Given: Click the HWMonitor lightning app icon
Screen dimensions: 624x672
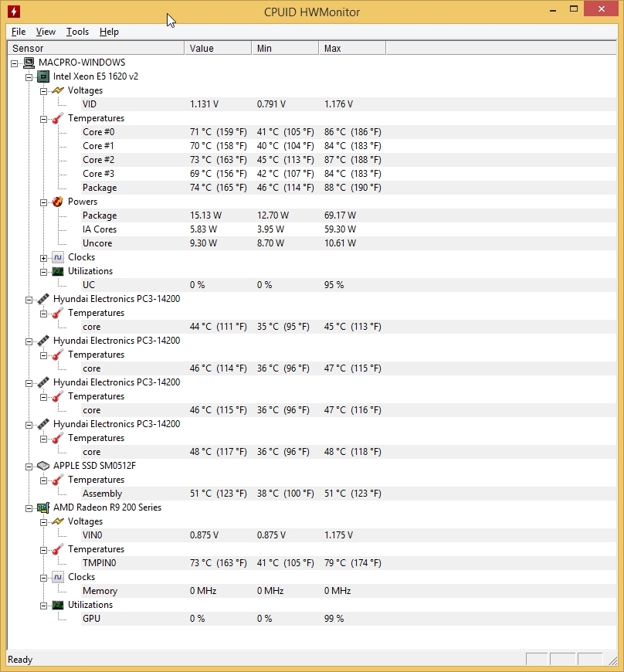Looking at the screenshot, I should [14, 12].
